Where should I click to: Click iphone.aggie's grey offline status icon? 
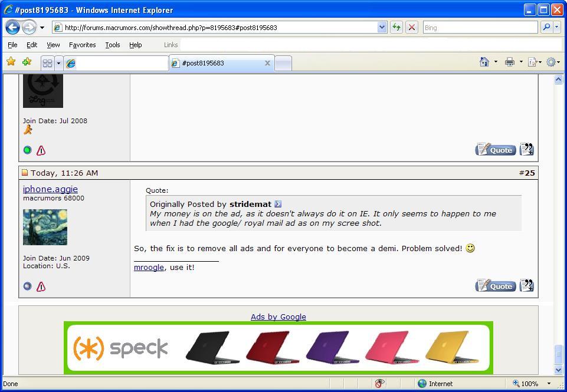tap(28, 286)
